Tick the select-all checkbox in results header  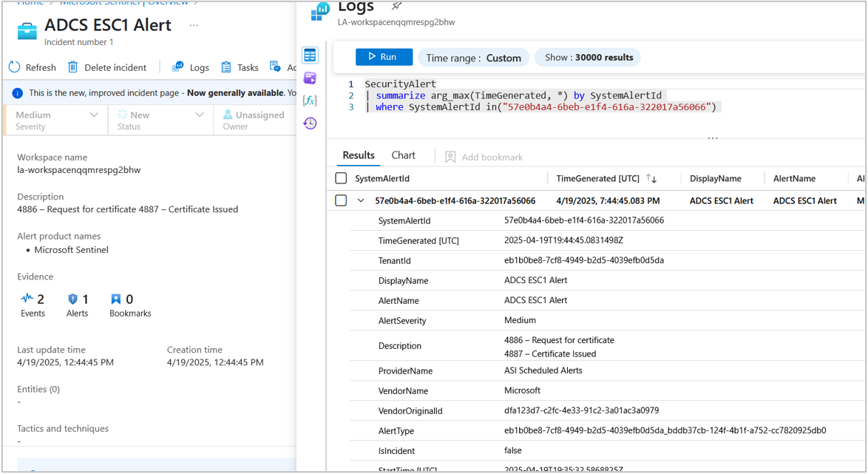[x=341, y=178]
